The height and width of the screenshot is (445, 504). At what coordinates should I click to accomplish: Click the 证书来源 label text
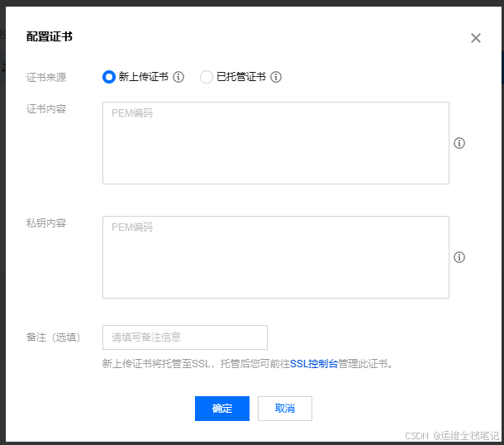pyautogui.click(x=46, y=77)
